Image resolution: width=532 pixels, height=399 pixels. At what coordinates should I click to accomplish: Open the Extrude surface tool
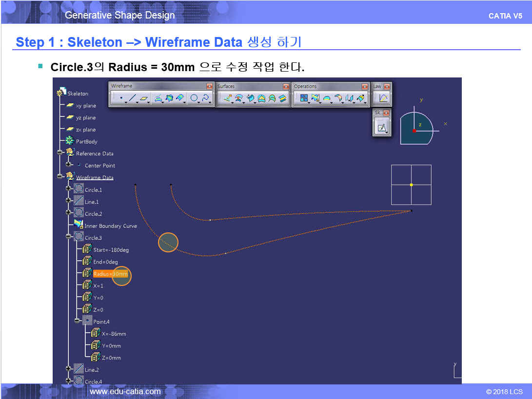point(227,98)
